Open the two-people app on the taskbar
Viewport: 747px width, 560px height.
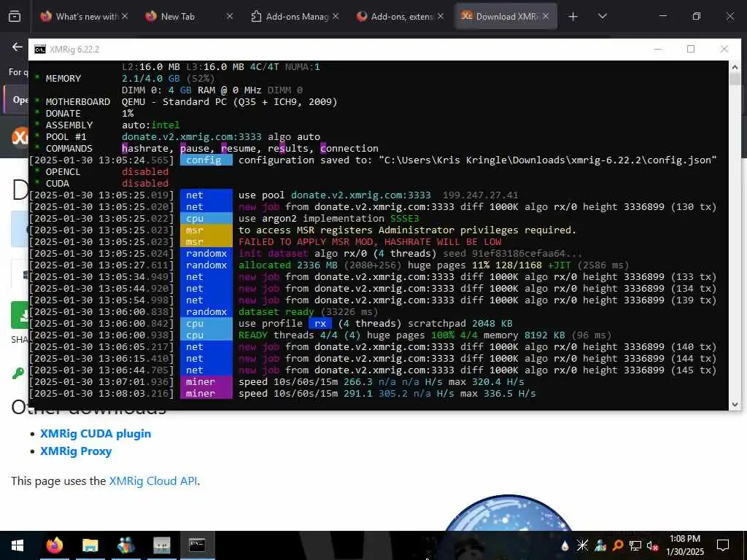pyautogui.click(x=125, y=545)
